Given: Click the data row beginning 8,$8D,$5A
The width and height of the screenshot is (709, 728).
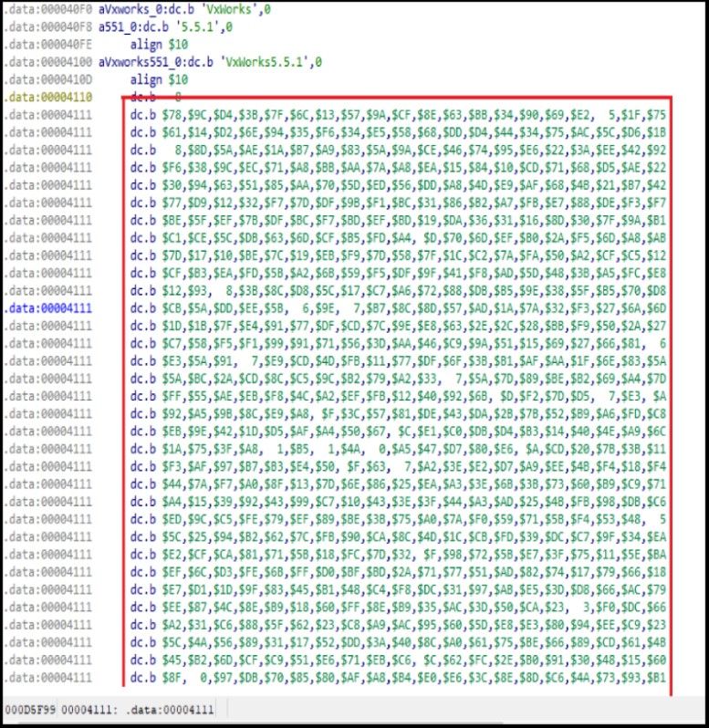Looking at the screenshot, I should (x=398, y=151).
